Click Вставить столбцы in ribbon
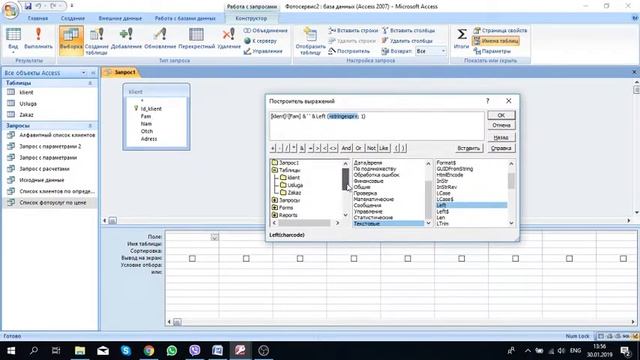This screenshot has width=640, height=360. pos(409,31)
